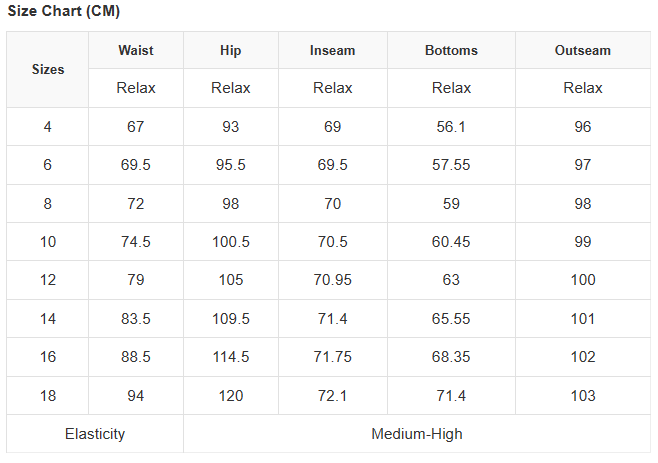
Task: Click the size 4 row label
Action: coord(48,127)
